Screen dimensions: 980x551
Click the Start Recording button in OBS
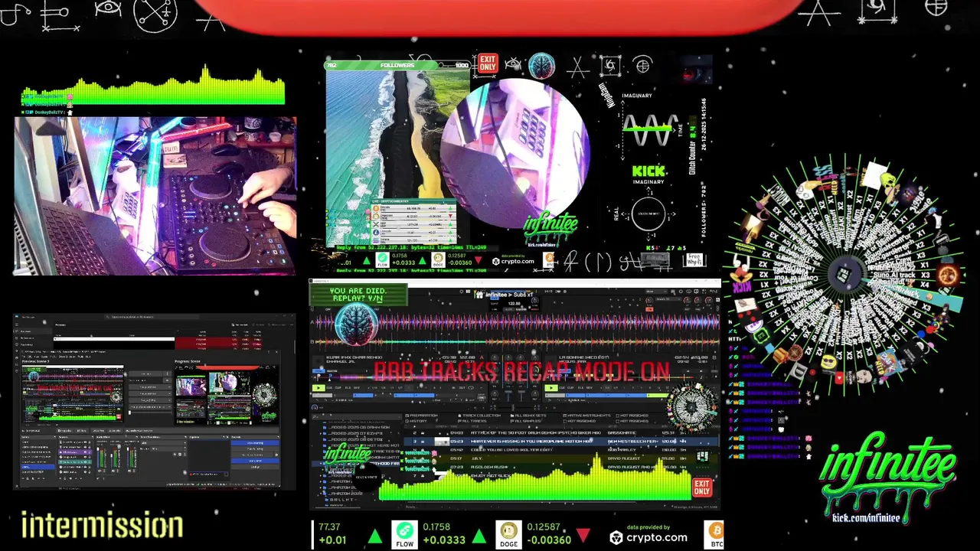[x=255, y=449]
